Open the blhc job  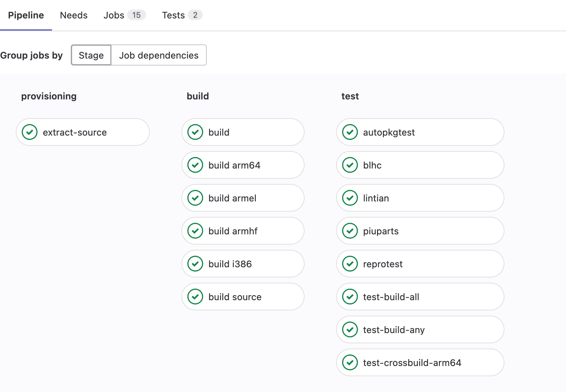tap(372, 165)
